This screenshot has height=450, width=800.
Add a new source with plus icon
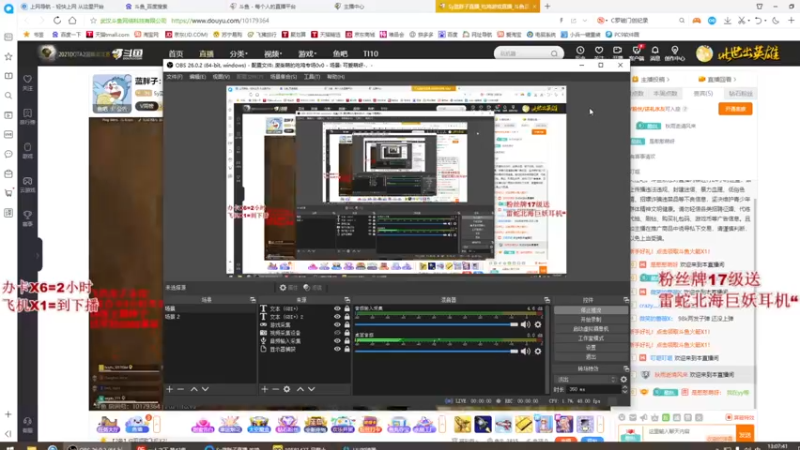(x=264, y=389)
